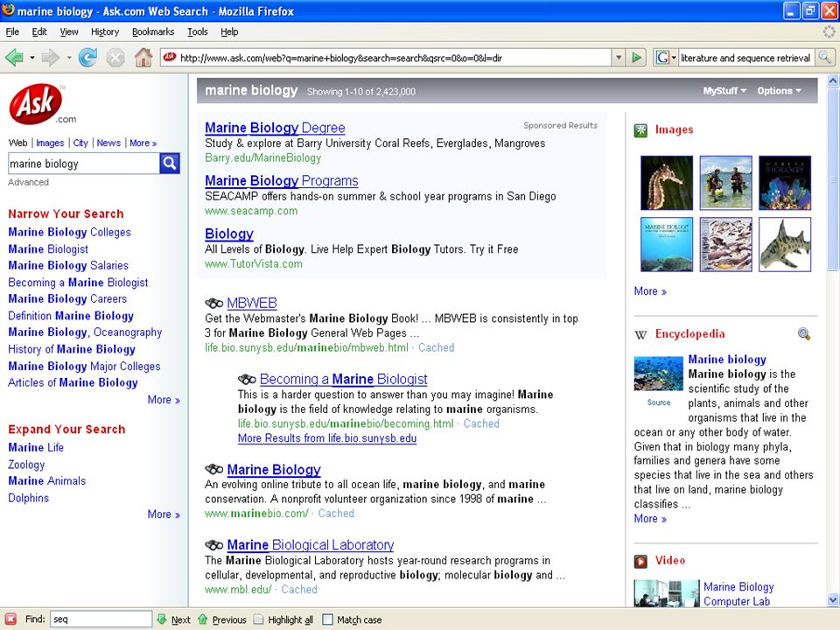Click the Ask.com logo
Screen dimensions: 840x630
[42, 104]
